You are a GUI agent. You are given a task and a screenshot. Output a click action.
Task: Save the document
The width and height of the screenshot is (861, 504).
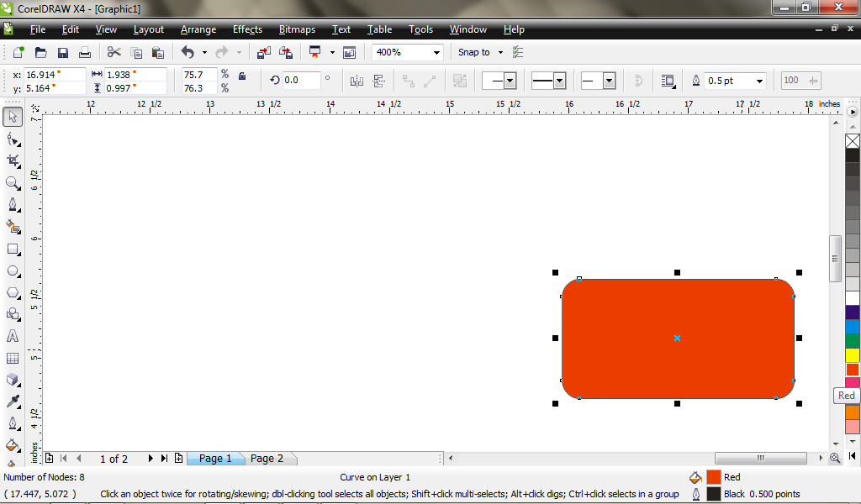62,52
